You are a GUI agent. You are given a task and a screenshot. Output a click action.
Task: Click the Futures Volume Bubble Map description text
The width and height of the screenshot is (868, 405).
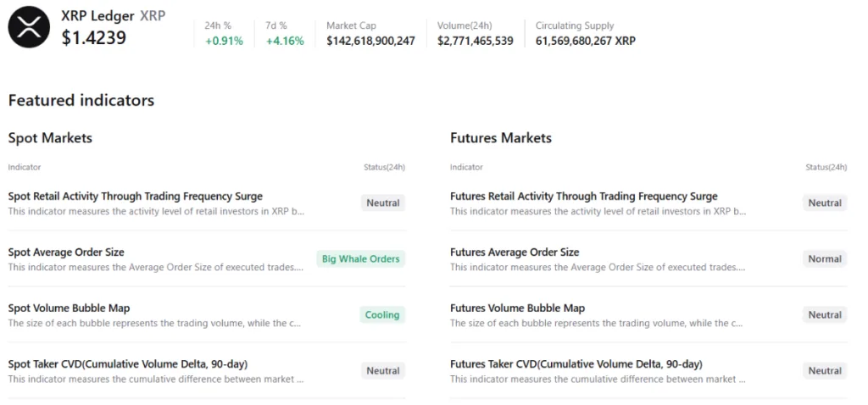point(597,323)
